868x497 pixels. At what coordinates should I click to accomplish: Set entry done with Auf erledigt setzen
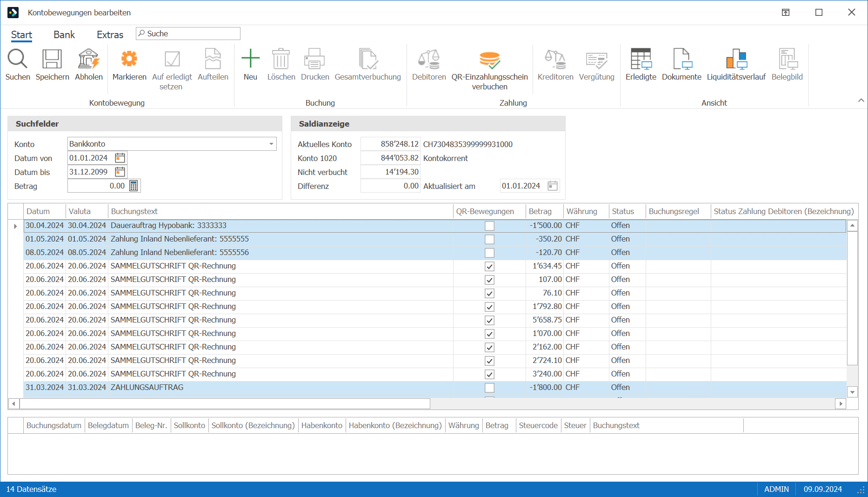pyautogui.click(x=172, y=59)
